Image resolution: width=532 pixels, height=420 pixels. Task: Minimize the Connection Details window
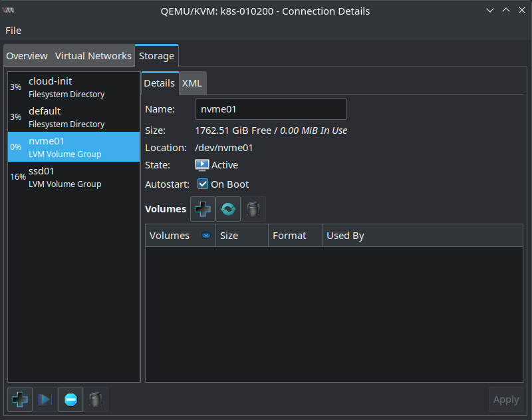pyautogui.click(x=490, y=11)
